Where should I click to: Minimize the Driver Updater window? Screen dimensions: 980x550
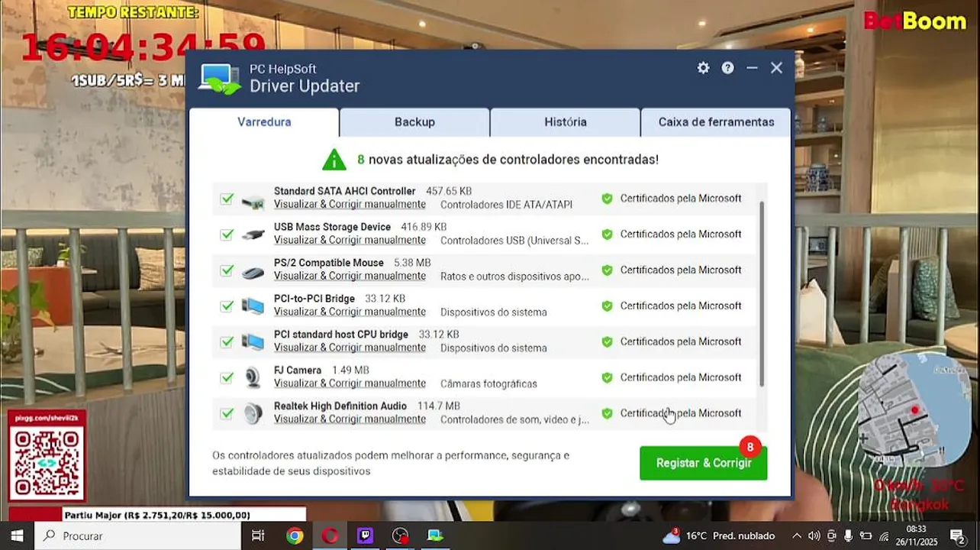pyautogui.click(x=752, y=68)
